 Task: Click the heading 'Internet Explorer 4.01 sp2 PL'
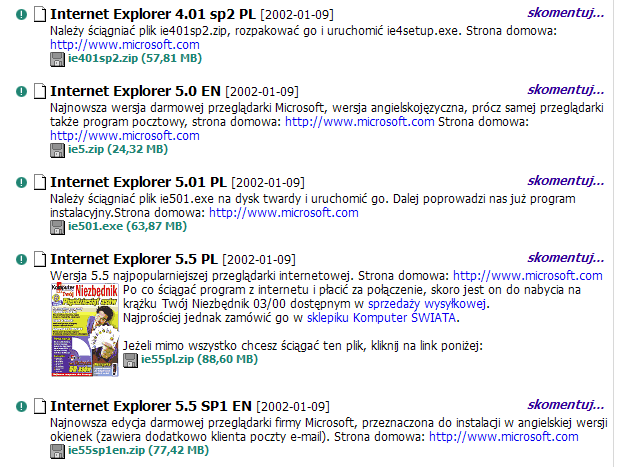tap(153, 14)
